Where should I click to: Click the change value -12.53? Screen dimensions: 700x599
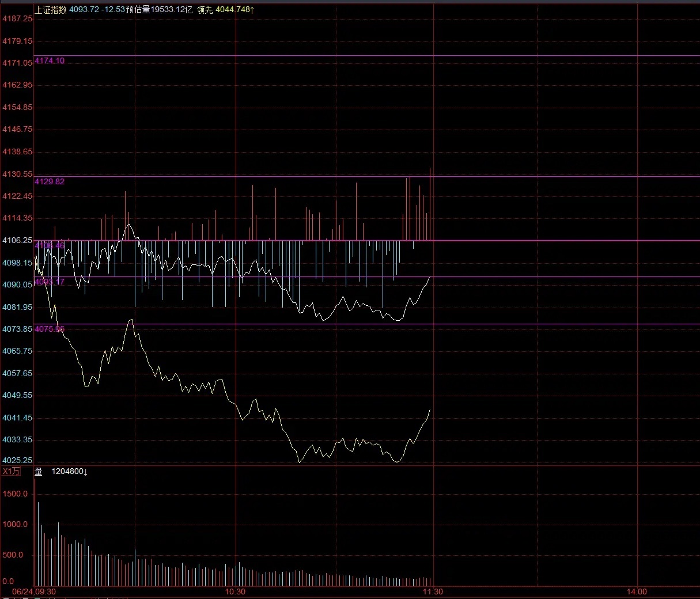coord(113,9)
